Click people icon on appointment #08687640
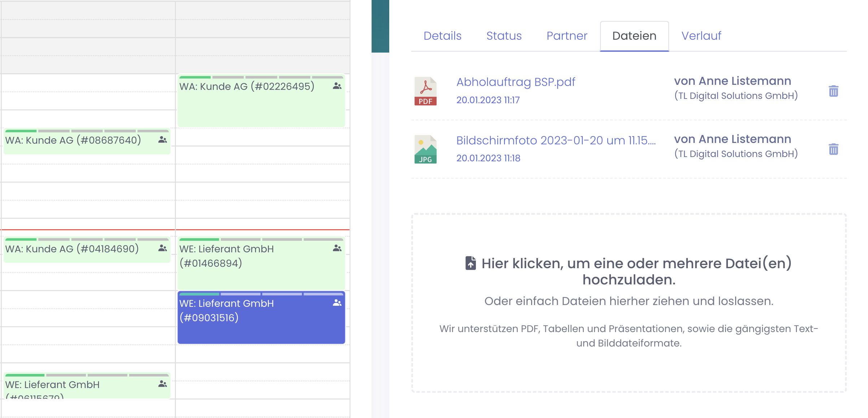This screenshot has height=418, width=868. click(162, 140)
